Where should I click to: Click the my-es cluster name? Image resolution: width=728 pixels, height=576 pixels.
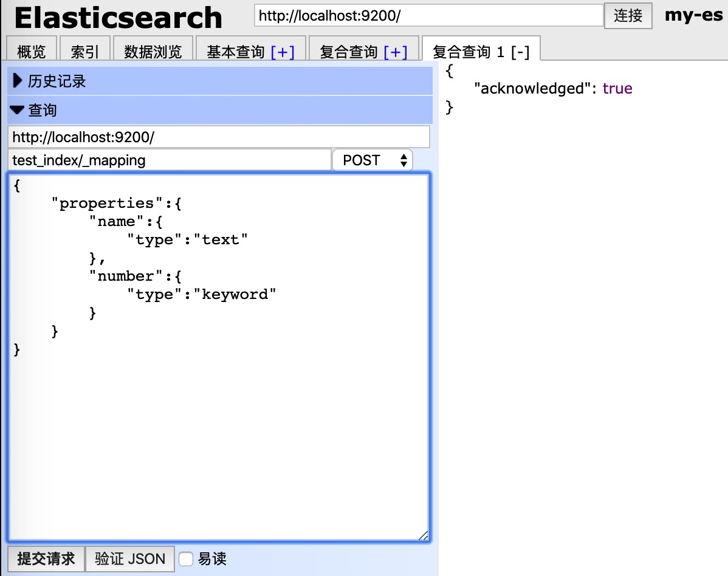pos(693,16)
